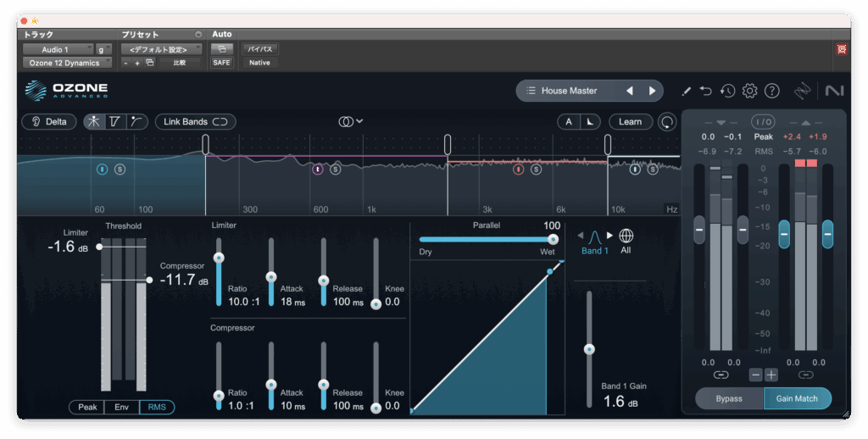Open Ozone settings with the gear icon
The height and width of the screenshot is (439, 868).
click(749, 91)
